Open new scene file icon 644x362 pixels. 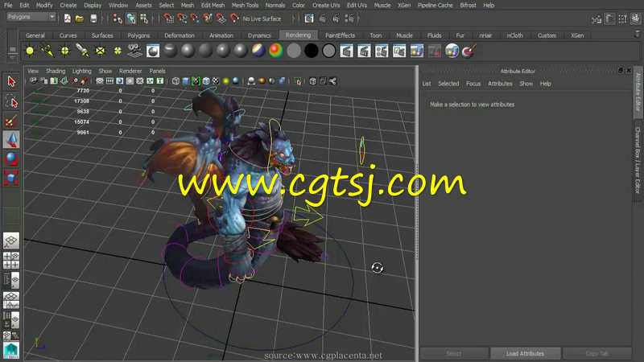click(x=68, y=19)
